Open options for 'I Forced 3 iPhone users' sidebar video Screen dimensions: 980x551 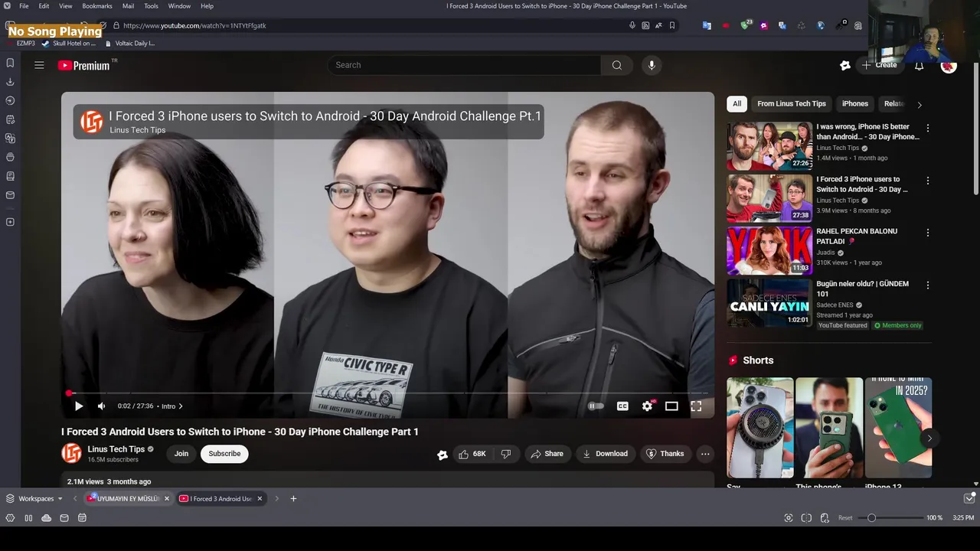[928, 181]
